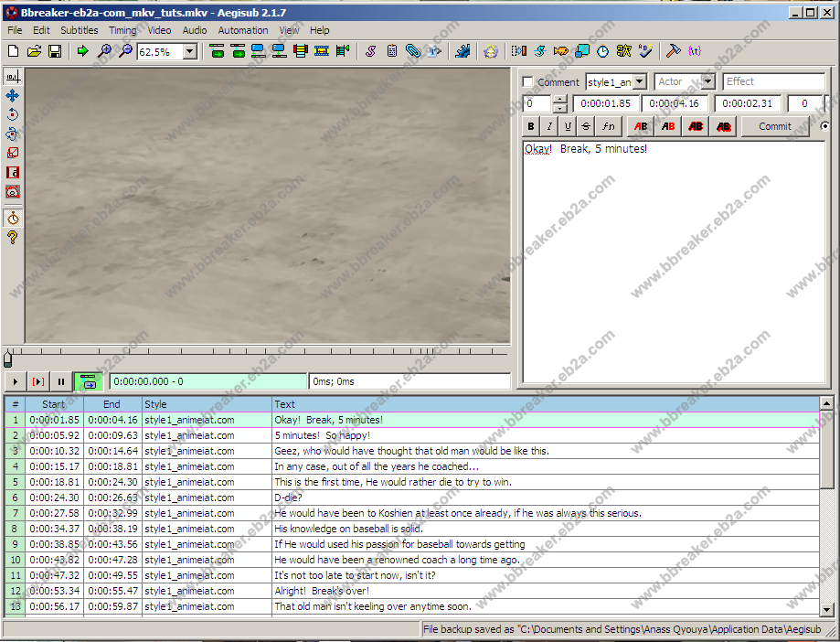Select the rotate-on-Z-axis visual tool
The height and width of the screenshot is (642, 840).
click(13, 114)
